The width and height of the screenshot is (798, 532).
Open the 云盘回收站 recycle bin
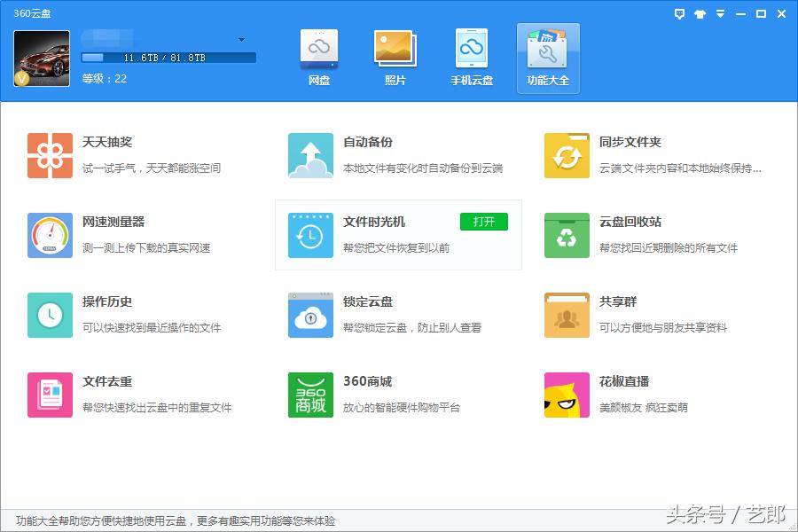[x=567, y=235]
